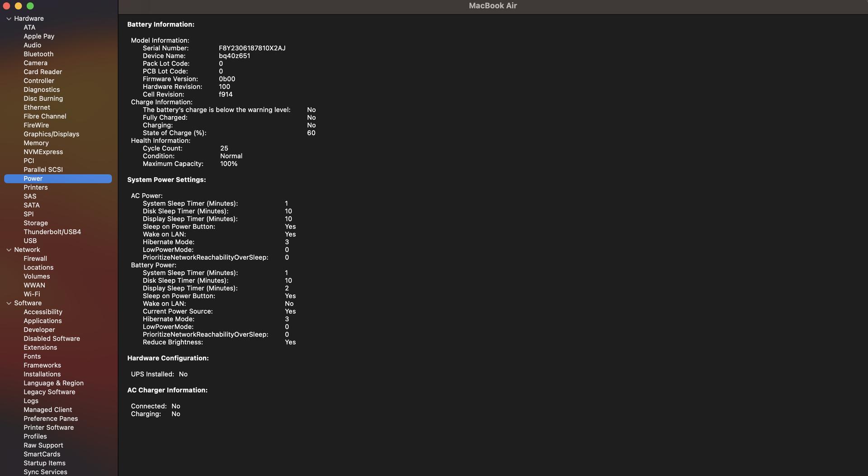Select Disc Burning entry
This screenshot has width=868, height=476.
point(43,99)
